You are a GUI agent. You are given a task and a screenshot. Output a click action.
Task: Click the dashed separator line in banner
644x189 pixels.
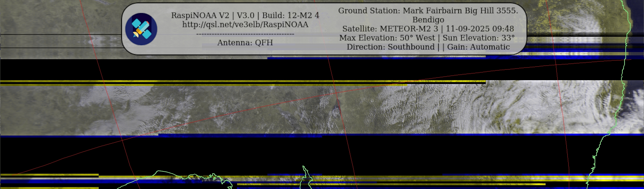tap(245, 34)
